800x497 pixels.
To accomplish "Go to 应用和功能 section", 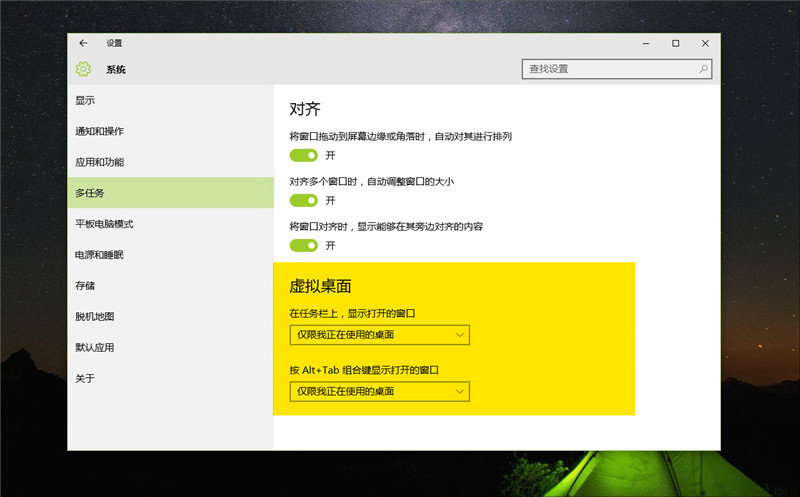I will pyautogui.click(x=99, y=162).
